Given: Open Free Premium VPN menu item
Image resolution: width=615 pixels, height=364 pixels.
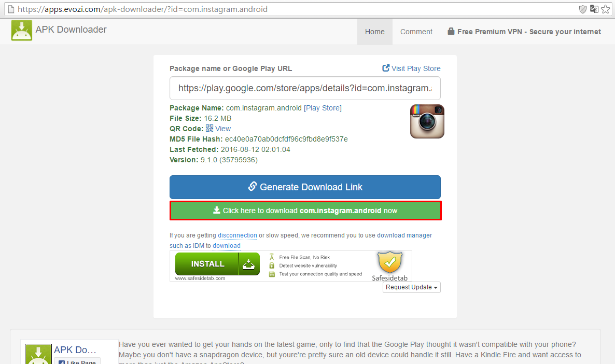Looking at the screenshot, I should click(x=524, y=32).
